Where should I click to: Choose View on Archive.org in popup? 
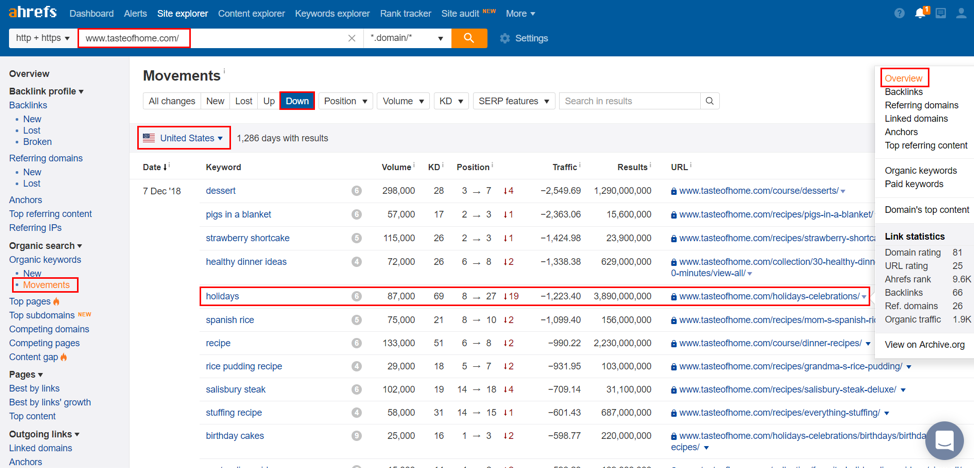tap(925, 345)
